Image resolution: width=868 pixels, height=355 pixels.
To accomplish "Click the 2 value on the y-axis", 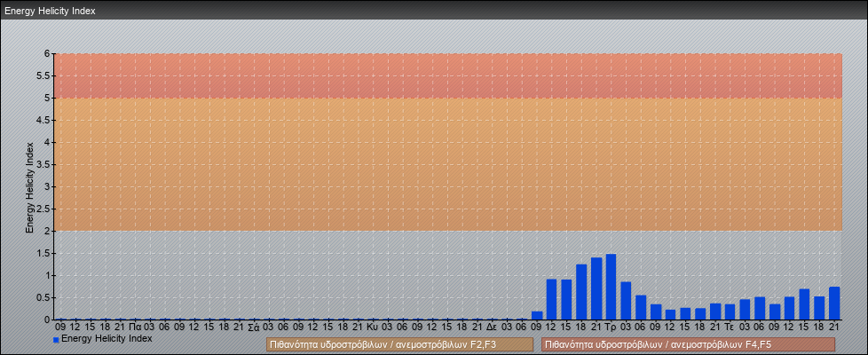I will (x=48, y=231).
